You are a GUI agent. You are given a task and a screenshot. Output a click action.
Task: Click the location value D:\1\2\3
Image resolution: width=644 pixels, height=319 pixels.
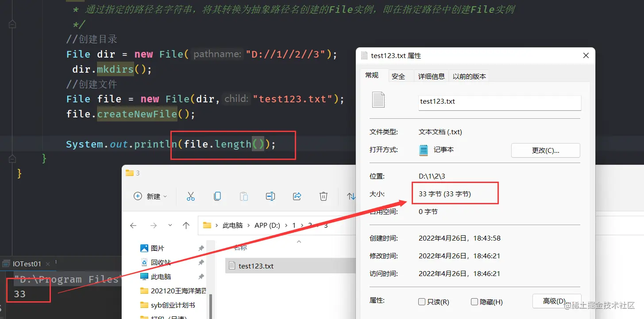432,176
